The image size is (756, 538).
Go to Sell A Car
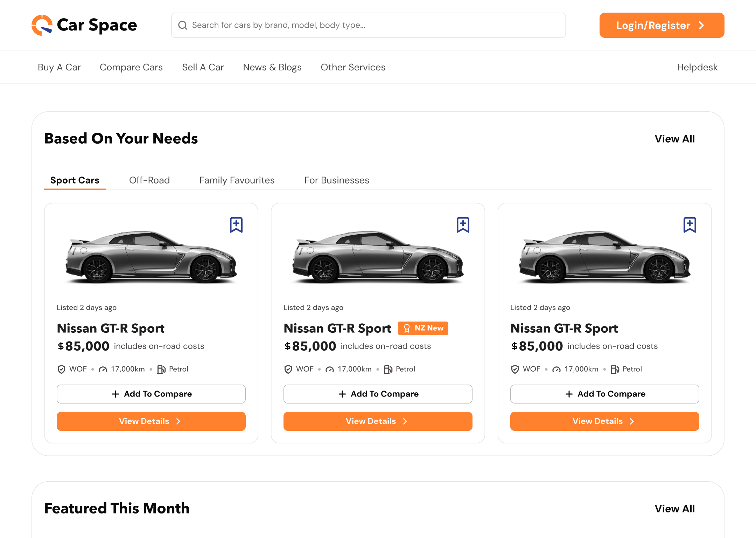tap(203, 67)
